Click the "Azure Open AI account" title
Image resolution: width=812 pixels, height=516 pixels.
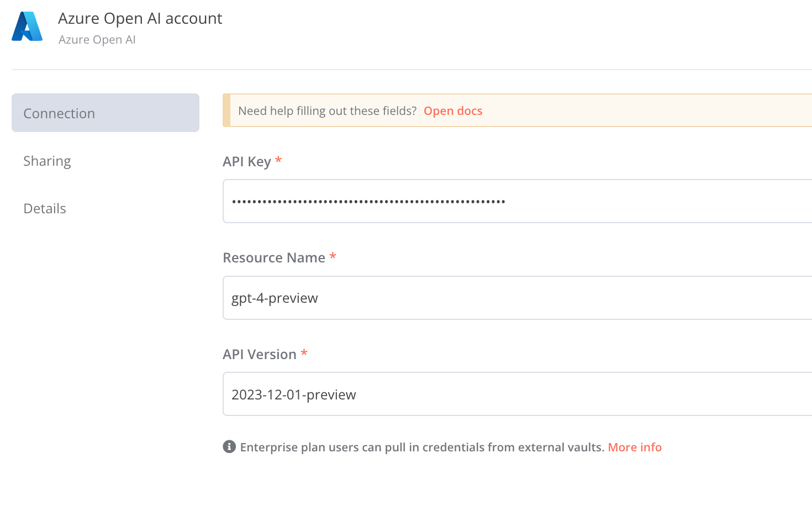click(x=140, y=19)
